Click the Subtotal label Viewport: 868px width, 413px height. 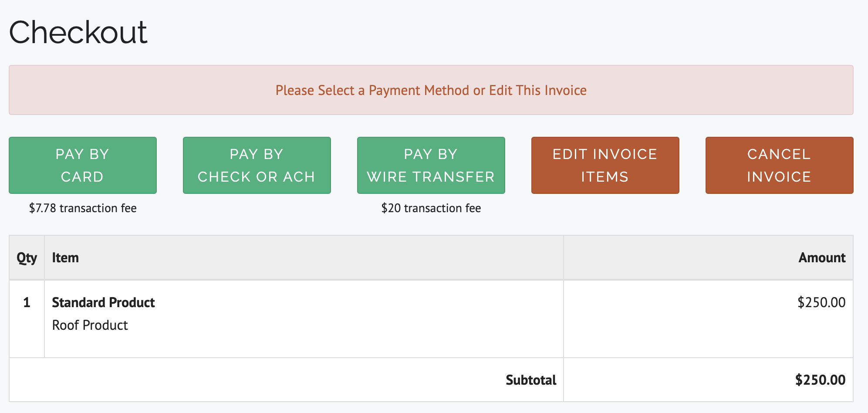click(531, 380)
